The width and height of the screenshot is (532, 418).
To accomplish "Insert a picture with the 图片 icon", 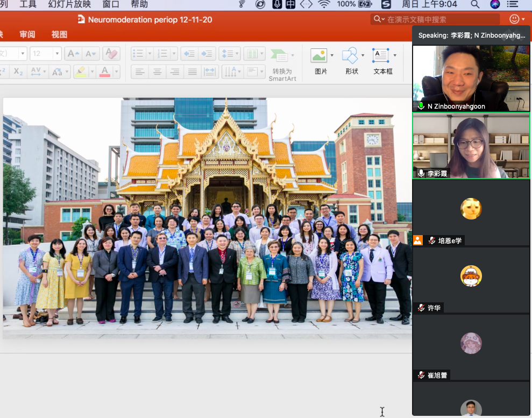I will click(x=320, y=55).
